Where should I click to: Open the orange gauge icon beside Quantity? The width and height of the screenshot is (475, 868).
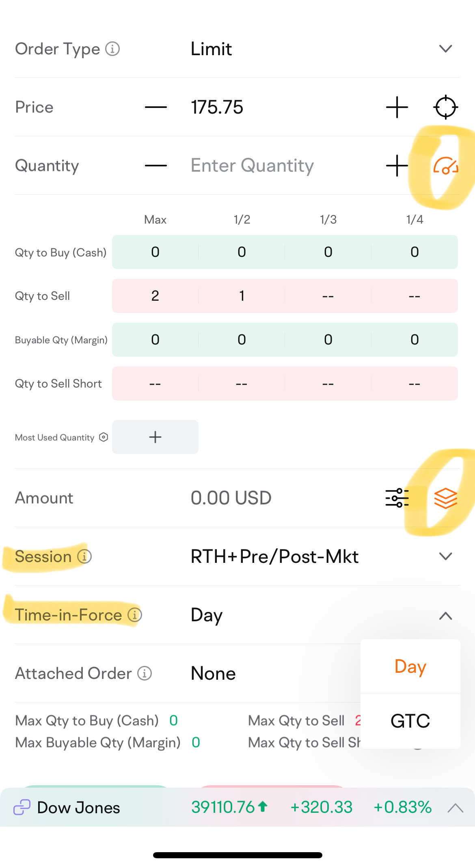[445, 166]
